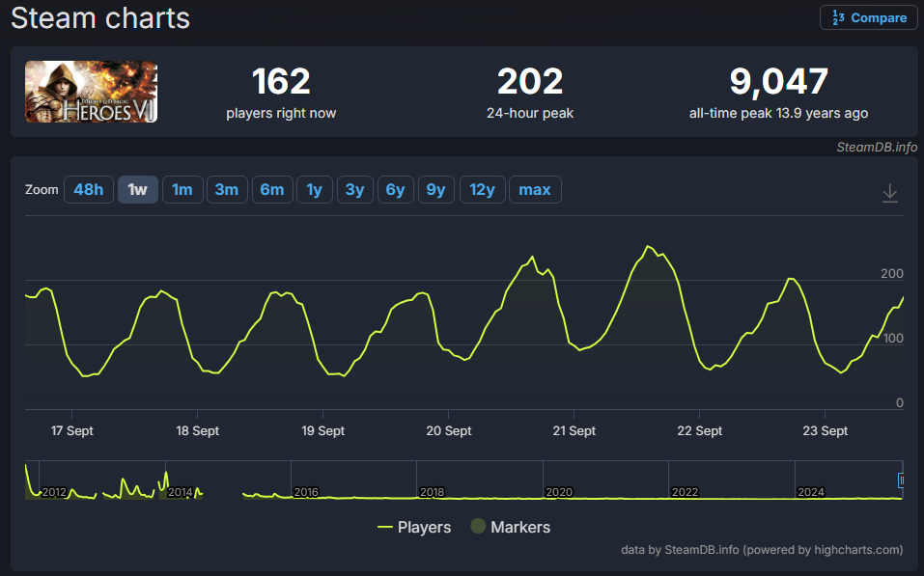Click the '9,047' all-time peak value
Screen dimensions: 924x576
pos(779,81)
